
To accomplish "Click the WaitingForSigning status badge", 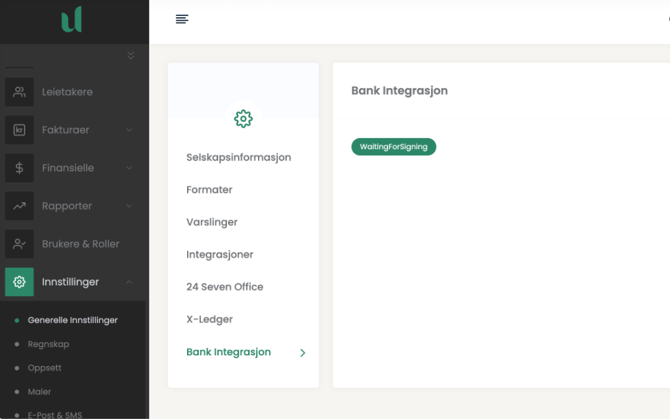I will 393,147.
